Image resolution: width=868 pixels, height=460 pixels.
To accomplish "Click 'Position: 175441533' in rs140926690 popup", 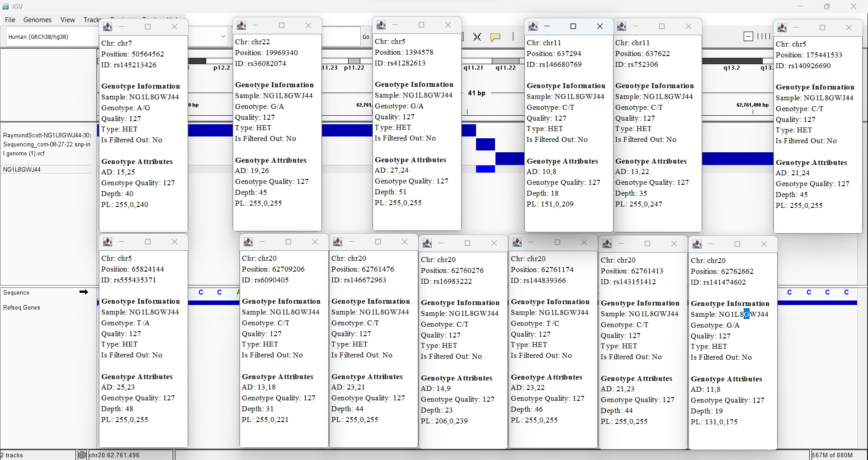I will click(809, 55).
